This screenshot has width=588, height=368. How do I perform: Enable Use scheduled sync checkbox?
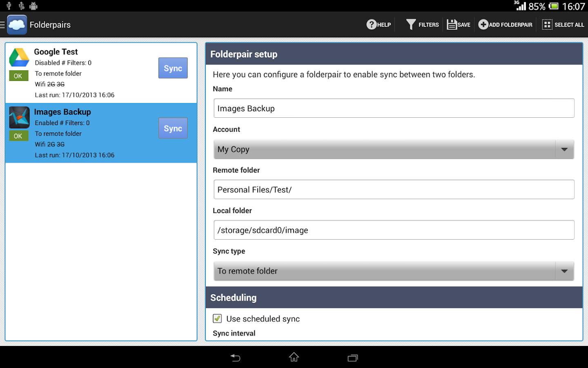click(217, 319)
